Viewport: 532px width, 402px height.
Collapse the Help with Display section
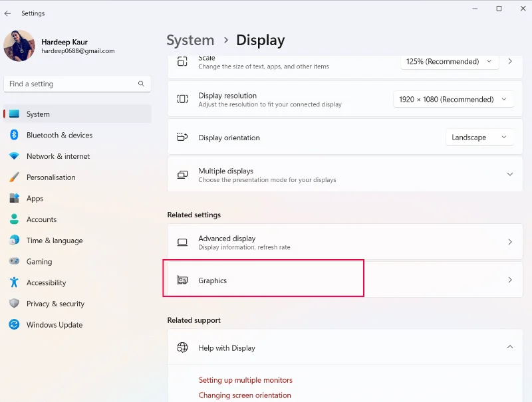509,347
